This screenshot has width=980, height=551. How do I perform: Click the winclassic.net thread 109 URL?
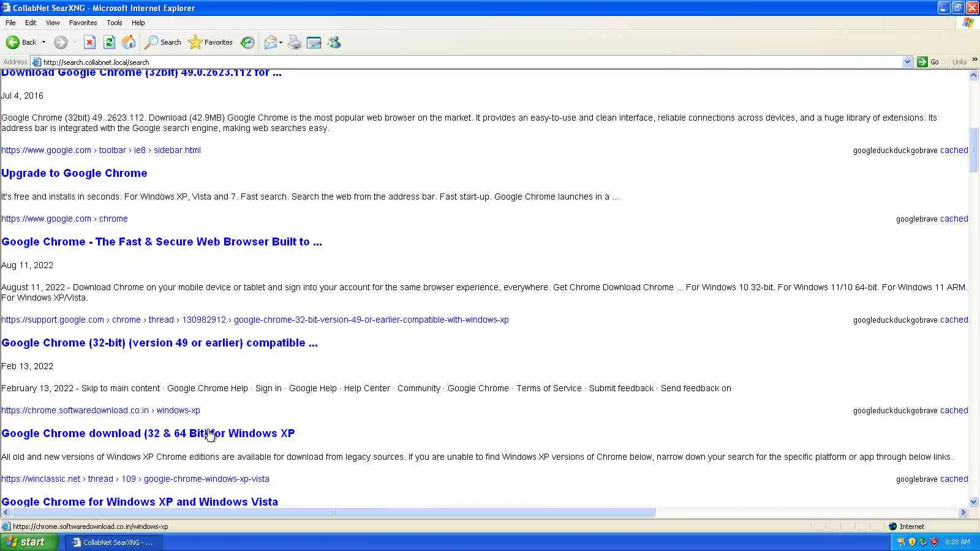tap(135, 479)
